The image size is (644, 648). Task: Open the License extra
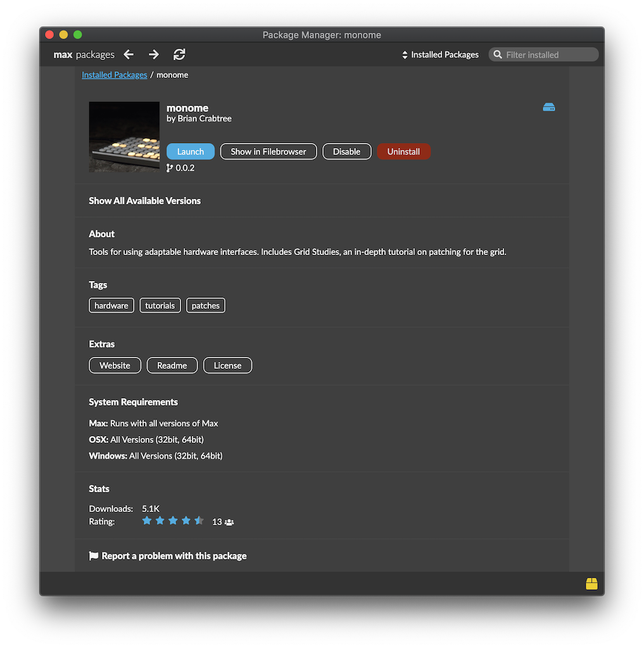point(227,365)
